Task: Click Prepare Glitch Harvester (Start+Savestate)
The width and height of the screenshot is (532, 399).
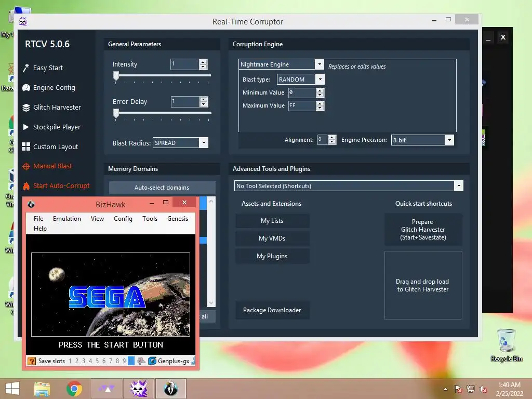Action: tap(423, 230)
